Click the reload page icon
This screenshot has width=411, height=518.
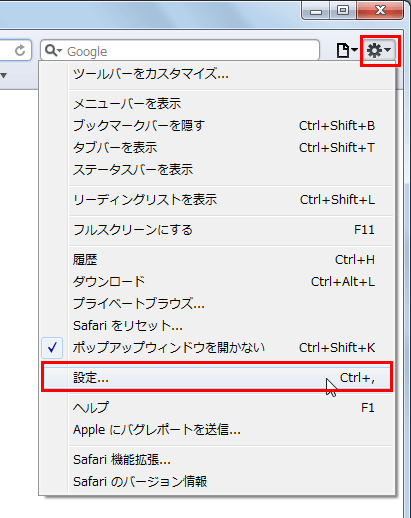click(x=20, y=51)
